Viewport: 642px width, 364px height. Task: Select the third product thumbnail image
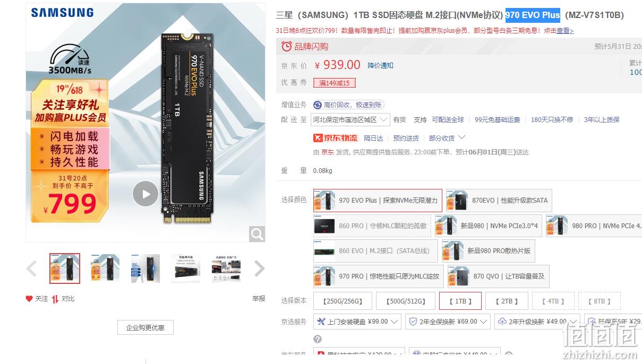(x=145, y=268)
